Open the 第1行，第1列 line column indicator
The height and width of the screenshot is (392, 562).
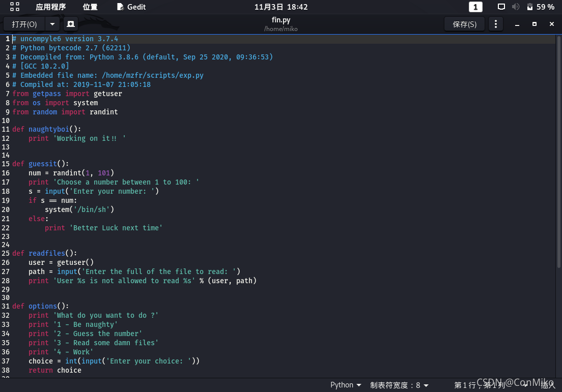(479, 385)
